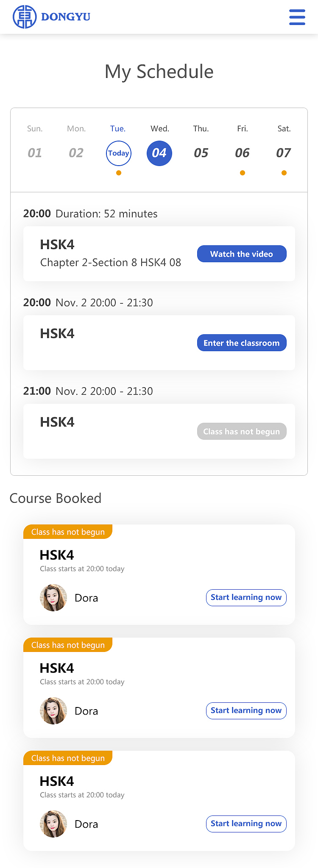The height and width of the screenshot is (868, 318).
Task: Click Enter the classroom button
Action: click(242, 343)
